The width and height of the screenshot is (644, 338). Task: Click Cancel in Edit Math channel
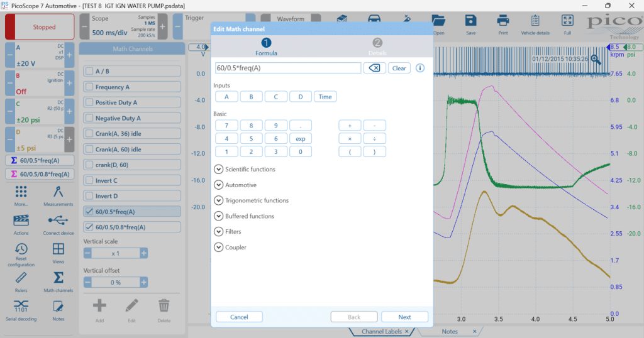pyautogui.click(x=239, y=317)
